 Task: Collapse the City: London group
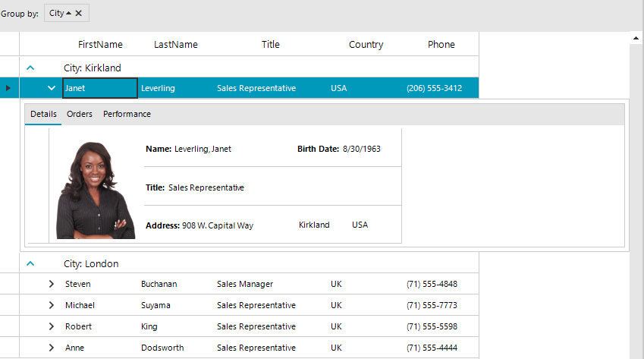click(x=30, y=263)
